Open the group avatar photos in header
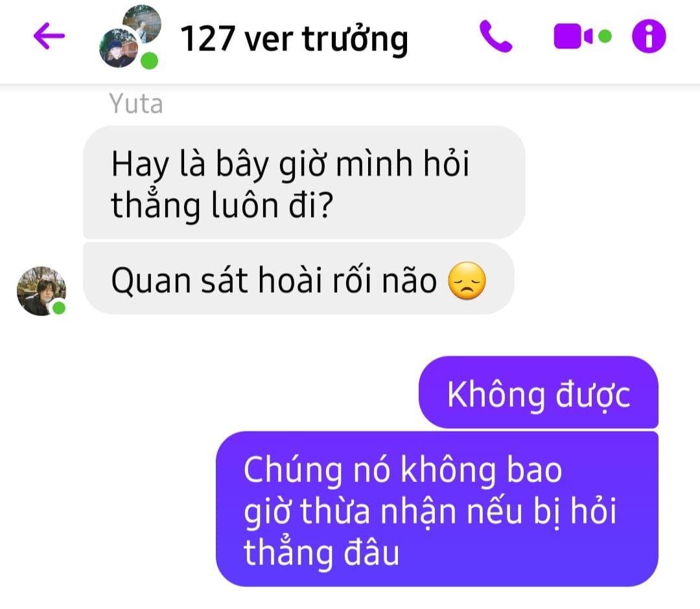Image resolution: width=700 pixels, height=609 pixels. point(130,37)
